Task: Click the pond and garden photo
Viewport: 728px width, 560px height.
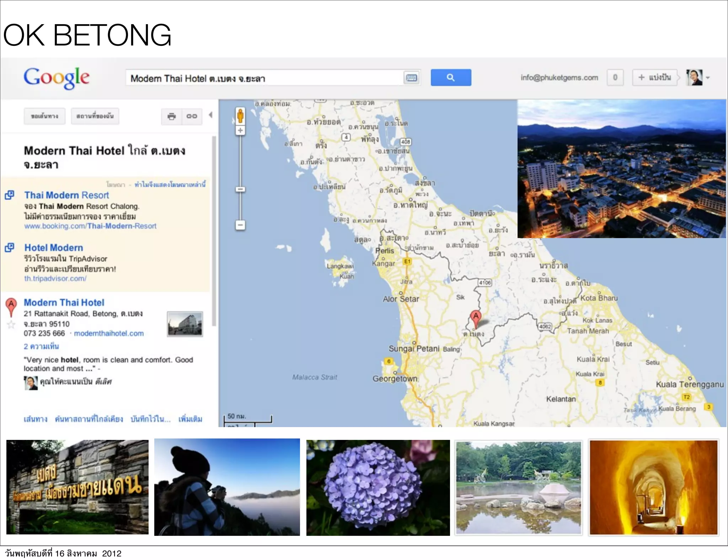Action: pyautogui.click(x=519, y=488)
